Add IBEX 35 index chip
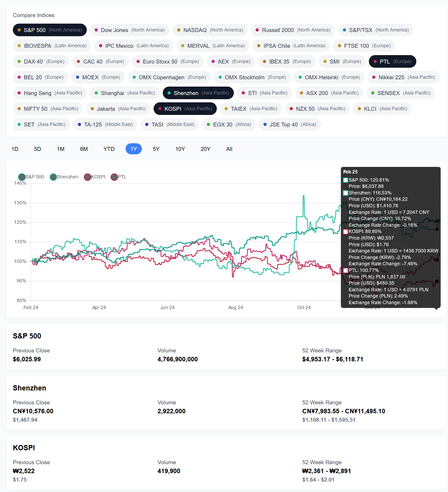The height and width of the screenshot is (492, 448). [x=287, y=61]
